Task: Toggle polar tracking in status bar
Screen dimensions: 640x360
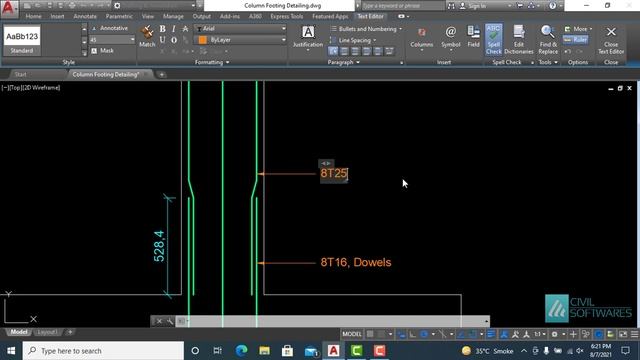Action: (x=424, y=334)
